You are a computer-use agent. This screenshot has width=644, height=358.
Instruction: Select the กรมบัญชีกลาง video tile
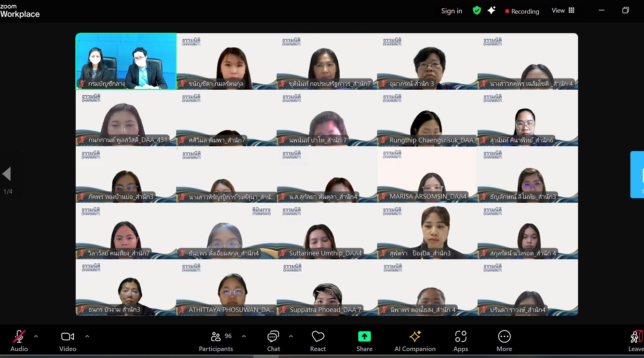[126, 61]
